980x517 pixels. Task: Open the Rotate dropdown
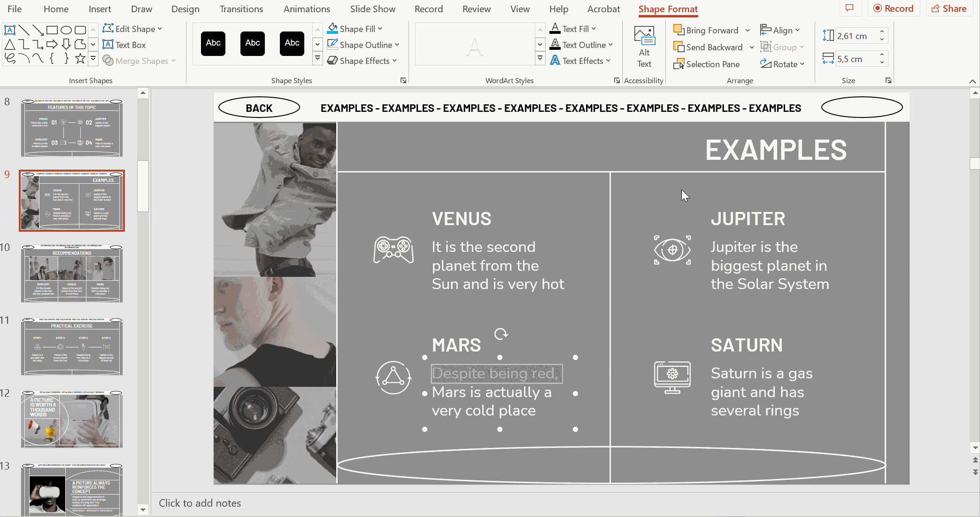782,64
